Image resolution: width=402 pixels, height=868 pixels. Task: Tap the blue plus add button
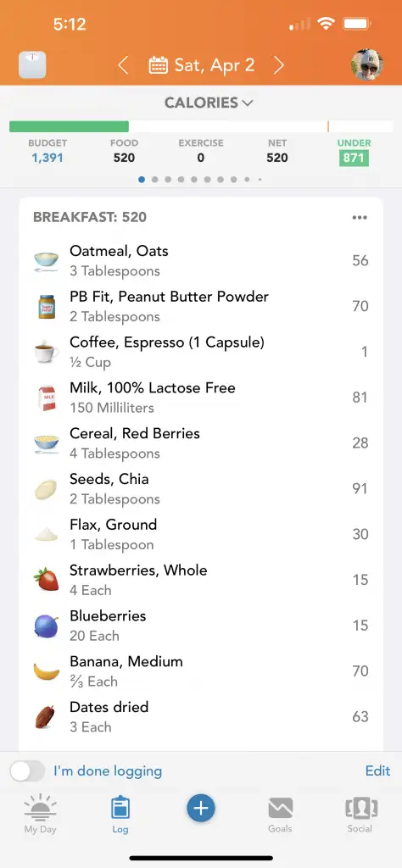click(x=200, y=809)
